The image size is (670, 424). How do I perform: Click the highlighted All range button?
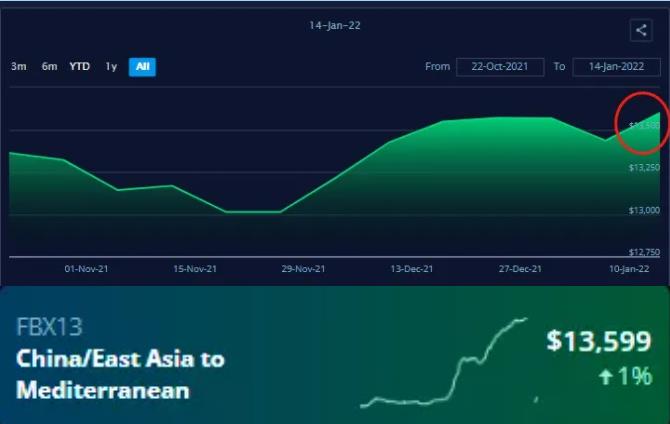(x=142, y=67)
